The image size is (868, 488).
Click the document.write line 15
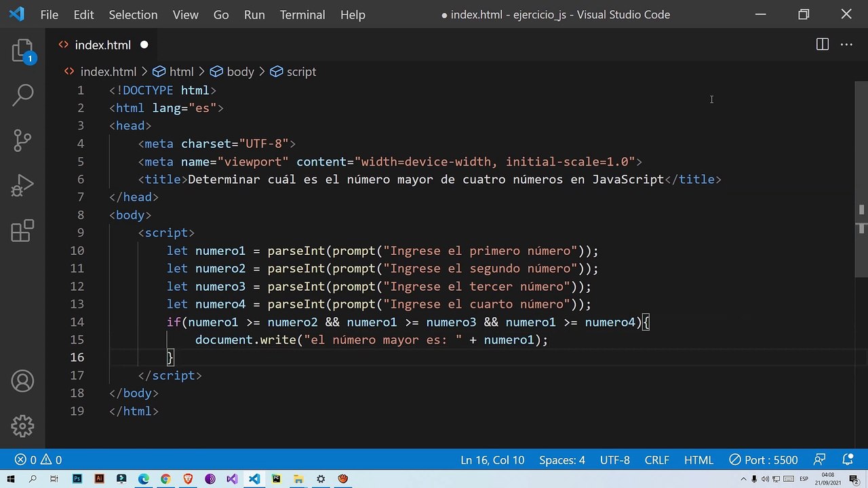click(372, 340)
